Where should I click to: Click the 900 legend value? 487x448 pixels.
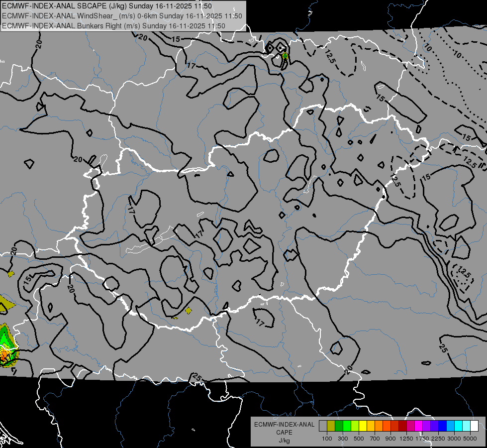(390, 439)
